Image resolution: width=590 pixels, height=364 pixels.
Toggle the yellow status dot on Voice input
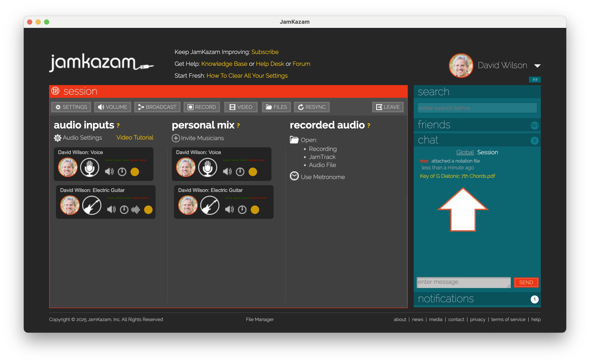[135, 172]
